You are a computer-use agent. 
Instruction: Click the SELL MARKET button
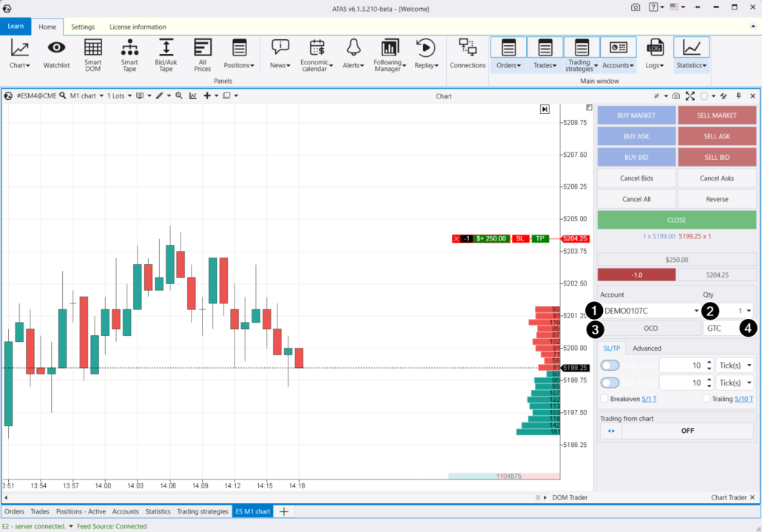tap(717, 115)
